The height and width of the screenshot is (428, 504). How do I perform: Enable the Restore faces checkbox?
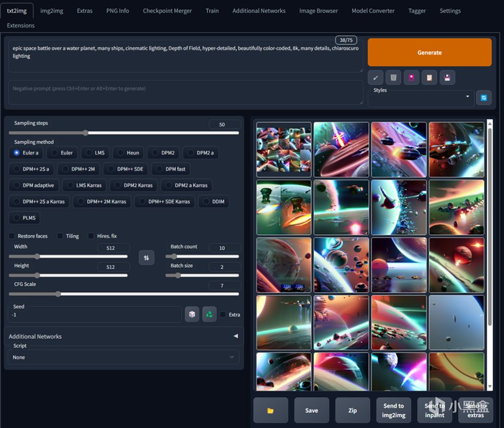point(12,236)
